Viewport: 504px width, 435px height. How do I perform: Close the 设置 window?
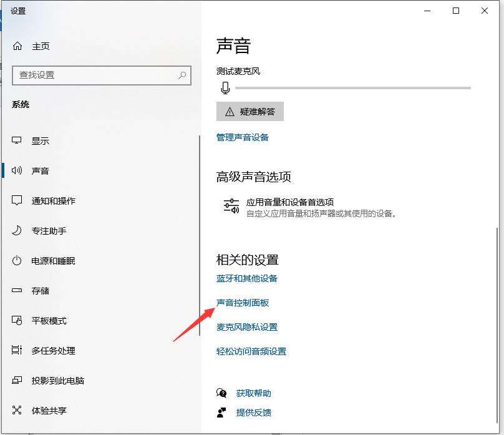[x=485, y=11]
